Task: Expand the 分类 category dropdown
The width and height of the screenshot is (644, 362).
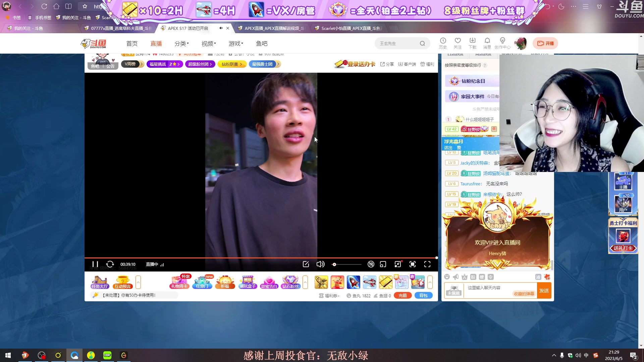Action: 181,44
